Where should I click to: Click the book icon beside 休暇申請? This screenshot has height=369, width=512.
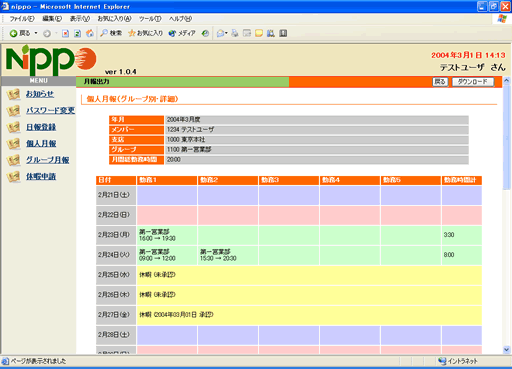pyautogui.click(x=14, y=177)
